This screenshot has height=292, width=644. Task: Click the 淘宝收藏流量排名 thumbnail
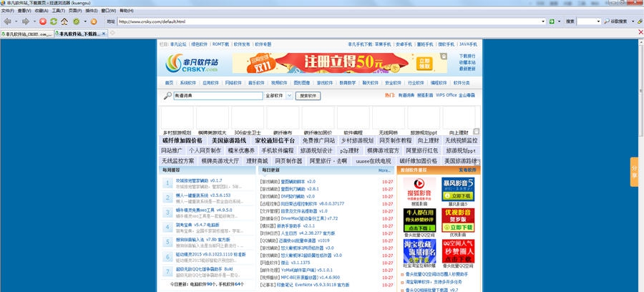click(419, 251)
